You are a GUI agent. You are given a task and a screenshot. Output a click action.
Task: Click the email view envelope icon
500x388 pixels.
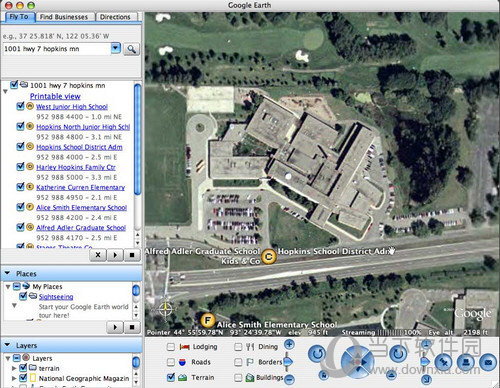point(488,362)
